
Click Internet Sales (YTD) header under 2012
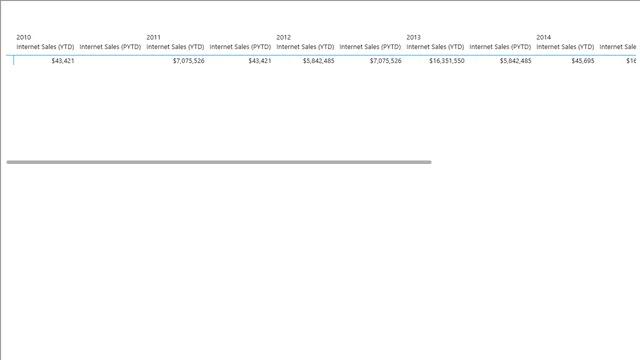tap(305, 47)
